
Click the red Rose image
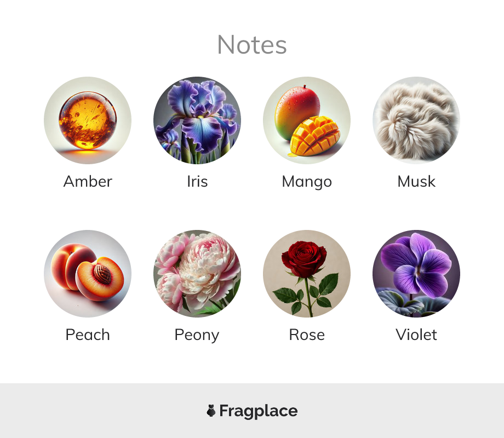[x=307, y=273]
